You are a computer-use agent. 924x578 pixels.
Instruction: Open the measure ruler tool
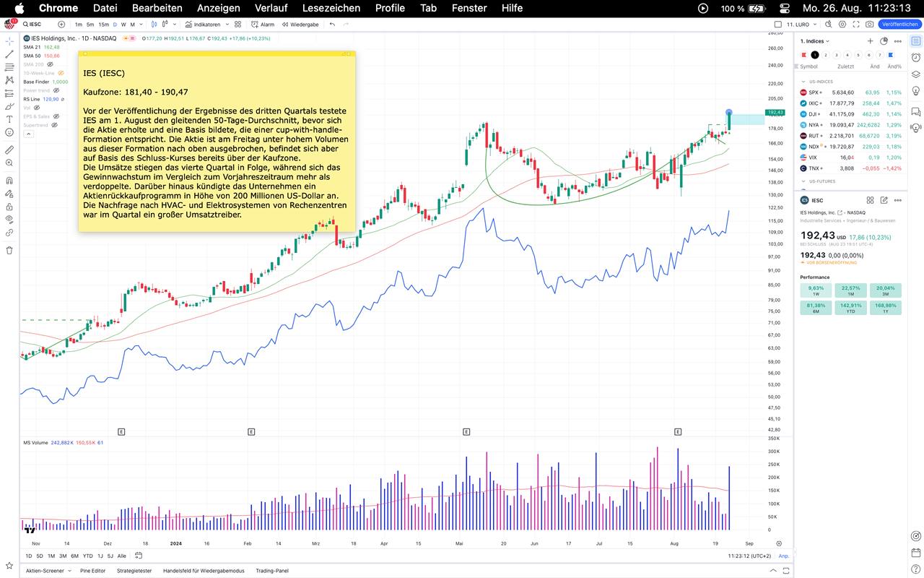coord(9,150)
